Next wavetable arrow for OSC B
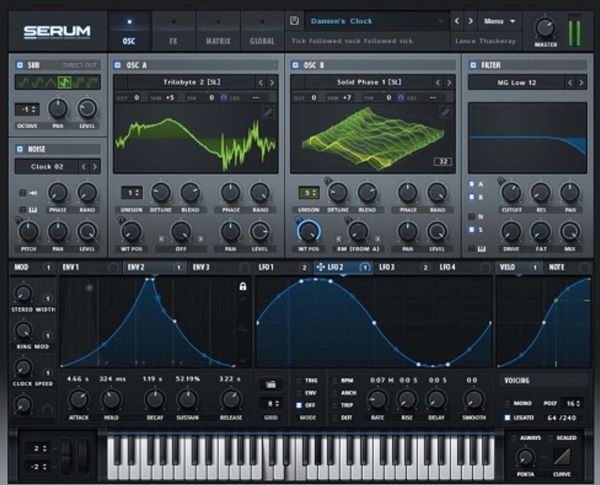The width and height of the screenshot is (600, 485). pos(449,82)
